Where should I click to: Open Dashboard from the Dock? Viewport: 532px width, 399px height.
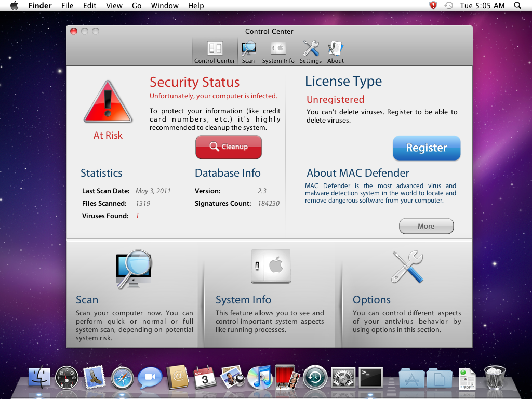66,377
